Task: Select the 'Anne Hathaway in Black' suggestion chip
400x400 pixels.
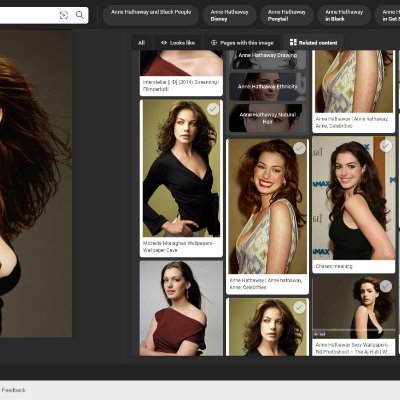Action: tap(344, 15)
